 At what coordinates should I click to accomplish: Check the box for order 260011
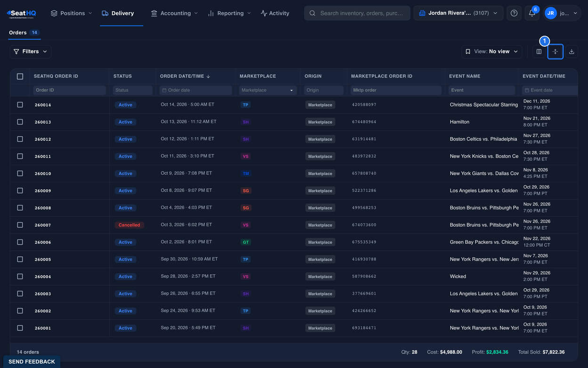click(x=20, y=156)
